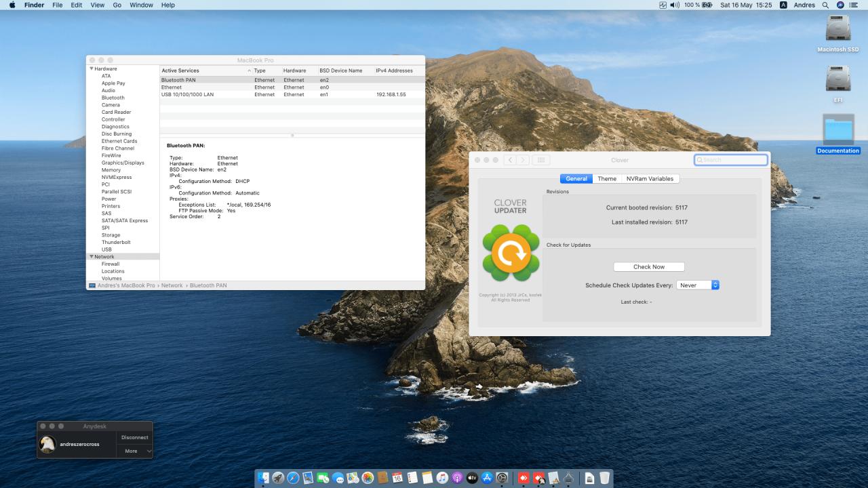Open Podcasts from the Dock
Screen dimensions: 868x488
tap(457, 478)
